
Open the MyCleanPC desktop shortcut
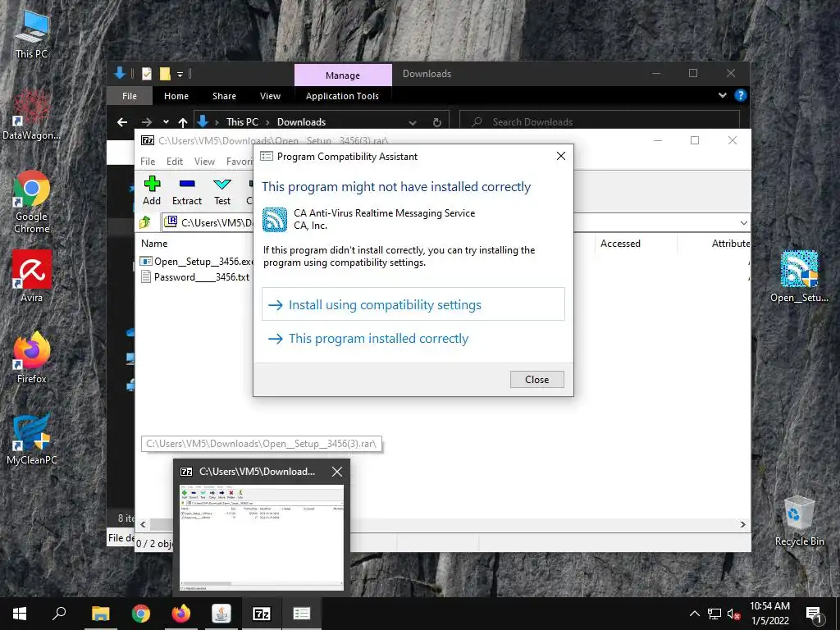coord(32,440)
